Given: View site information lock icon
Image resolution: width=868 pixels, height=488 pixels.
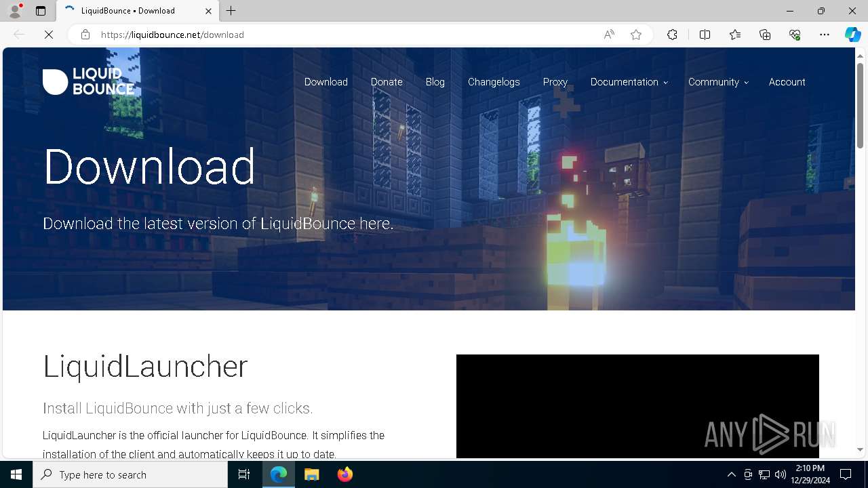Looking at the screenshot, I should tap(85, 35).
